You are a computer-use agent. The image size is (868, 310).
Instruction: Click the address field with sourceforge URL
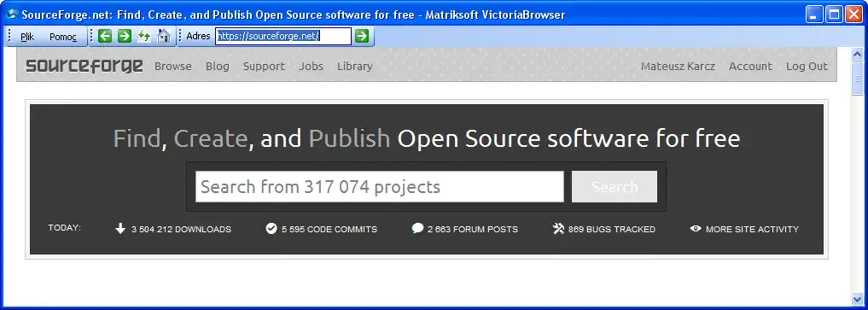(x=283, y=36)
